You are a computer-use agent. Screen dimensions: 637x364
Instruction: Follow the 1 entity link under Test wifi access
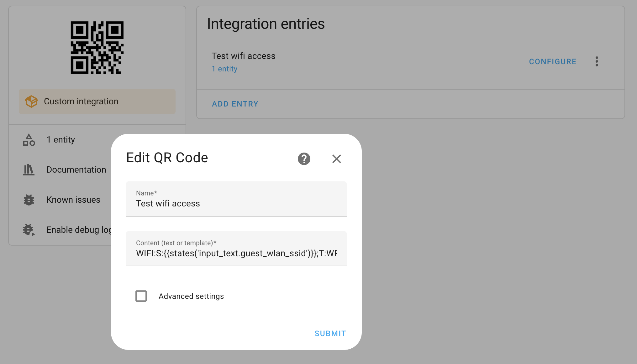click(224, 69)
